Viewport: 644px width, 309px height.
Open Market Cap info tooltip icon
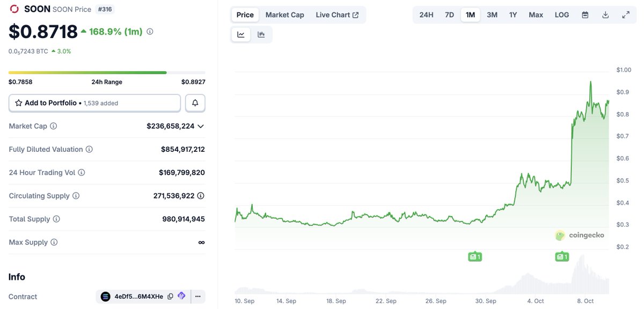tap(53, 126)
